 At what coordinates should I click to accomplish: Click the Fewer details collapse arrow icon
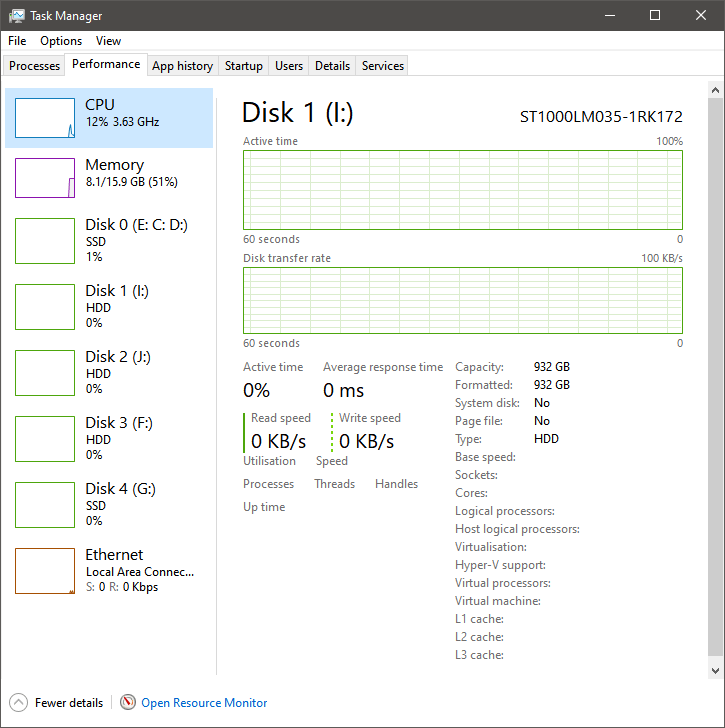(x=19, y=702)
